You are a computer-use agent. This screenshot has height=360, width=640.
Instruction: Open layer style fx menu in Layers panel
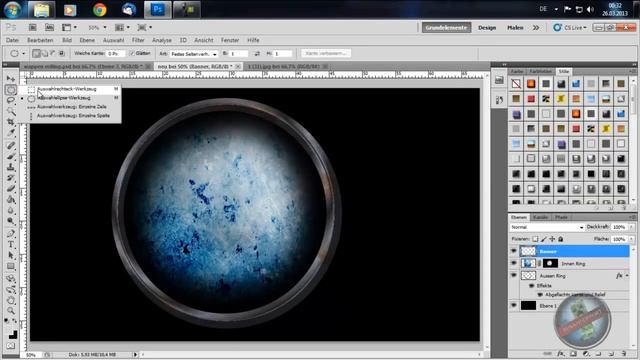coord(561,353)
